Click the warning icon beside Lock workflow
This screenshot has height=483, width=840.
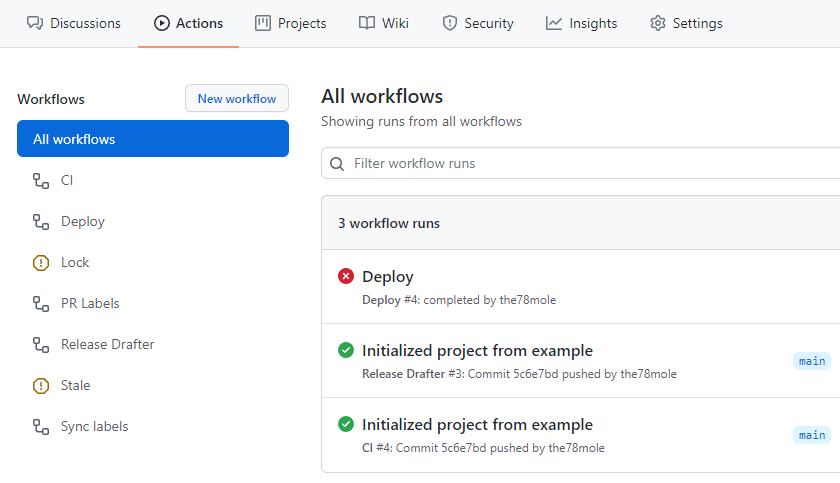(x=41, y=263)
